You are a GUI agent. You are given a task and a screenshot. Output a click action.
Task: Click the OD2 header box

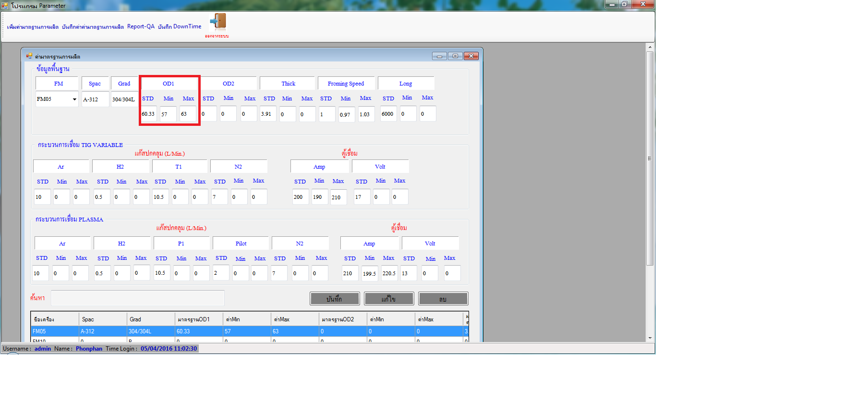point(229,84)
